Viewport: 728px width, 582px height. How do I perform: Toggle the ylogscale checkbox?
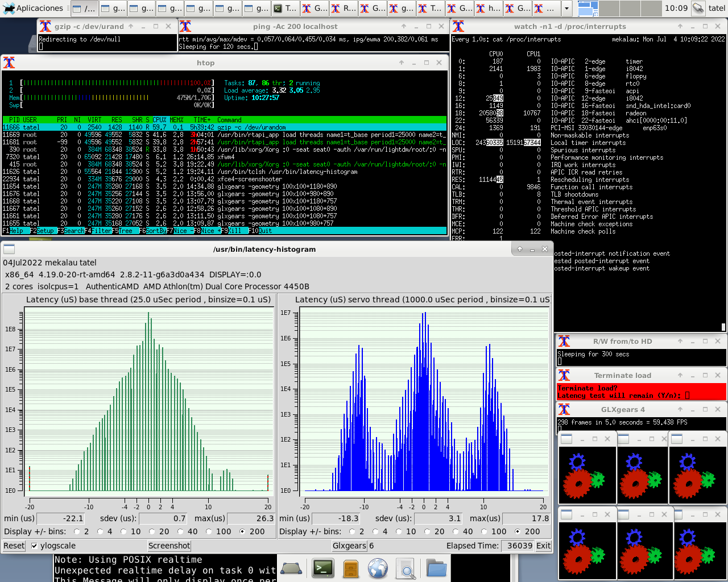point(34,546)
